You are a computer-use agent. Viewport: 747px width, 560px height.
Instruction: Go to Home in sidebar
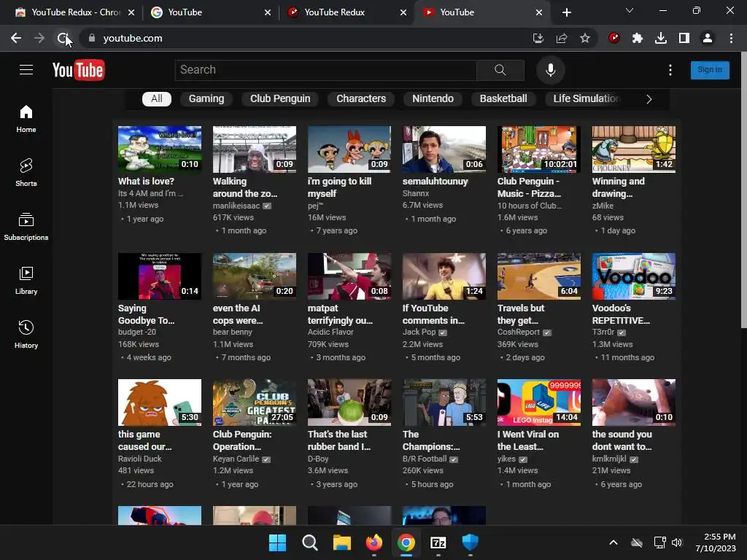[x=26, y=119]
